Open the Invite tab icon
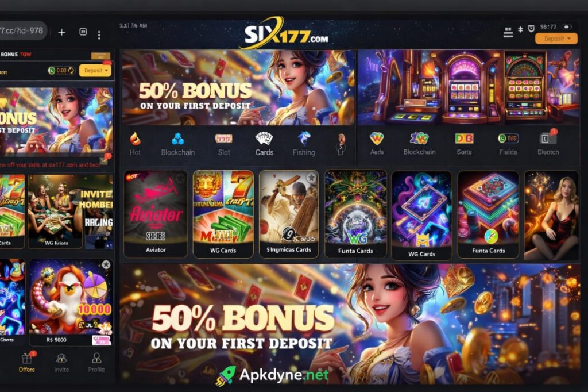The height and width of the screenshot is (392, 588). 61,359
